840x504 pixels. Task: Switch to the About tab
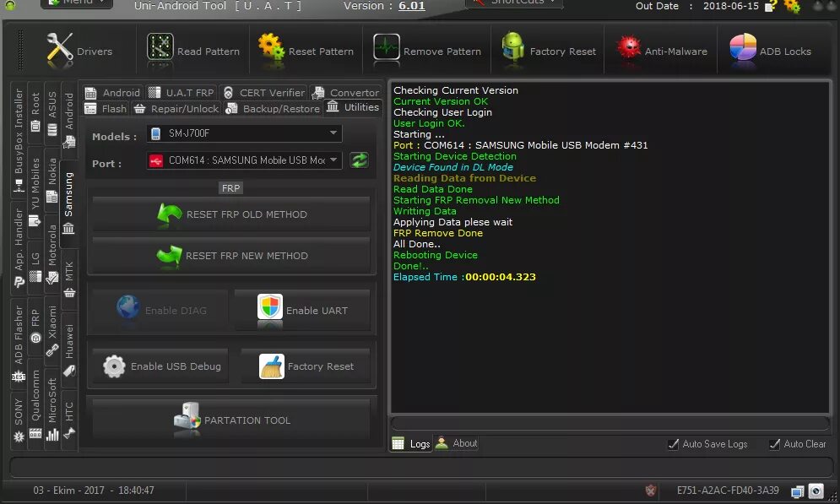point(457,443)
